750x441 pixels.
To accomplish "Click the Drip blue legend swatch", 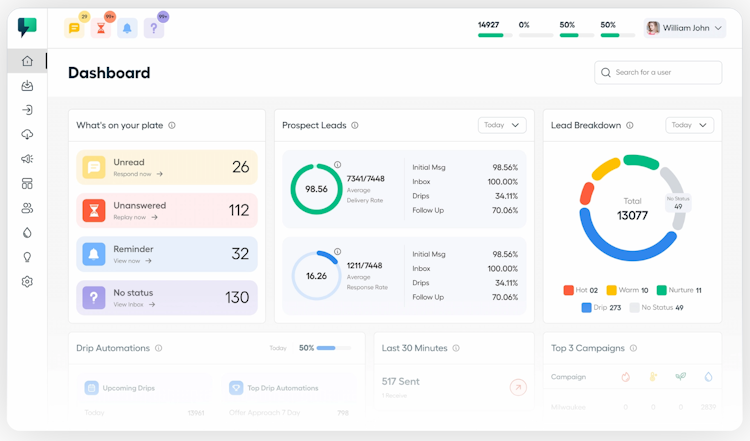I will point(586,308).
